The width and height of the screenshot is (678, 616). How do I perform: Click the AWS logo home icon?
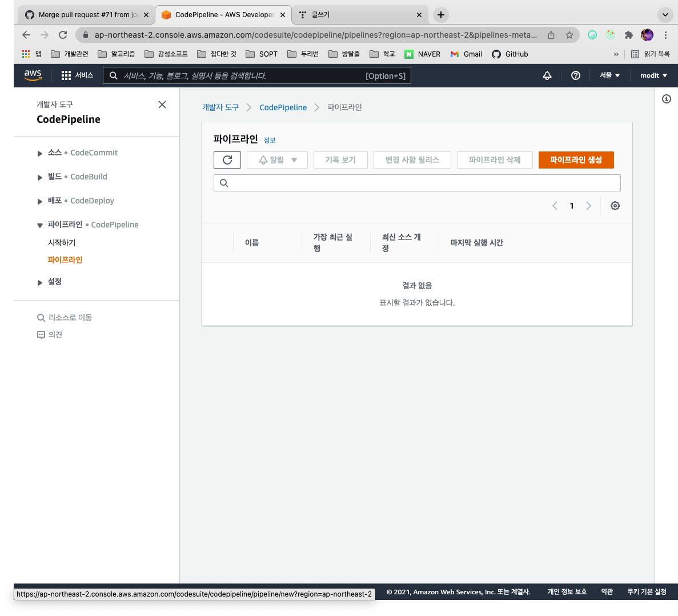pyautogui.click(x=33, y=75)
